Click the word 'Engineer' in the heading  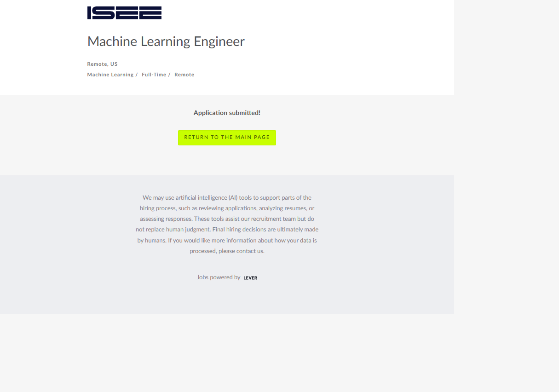219,41
